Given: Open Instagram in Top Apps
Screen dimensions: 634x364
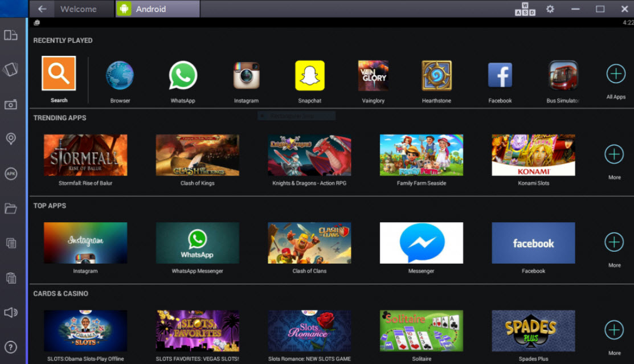Looking at the screenshot, I should 85,243.
